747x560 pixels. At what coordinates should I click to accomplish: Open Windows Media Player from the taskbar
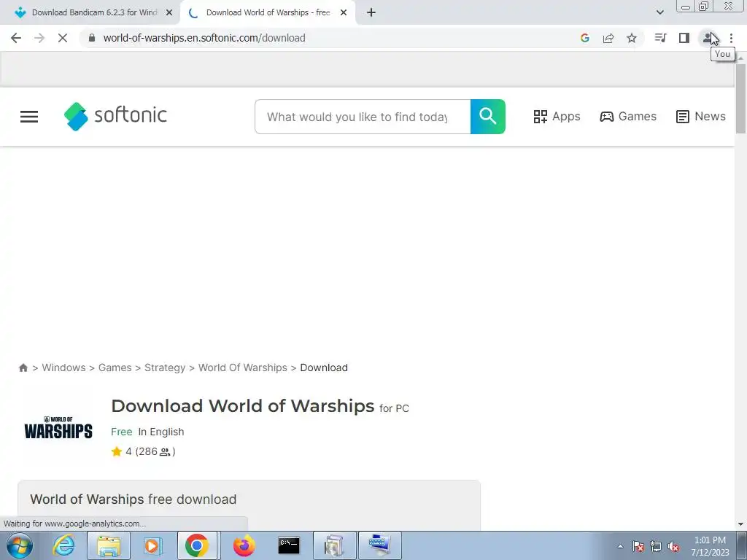coord(153,545)
